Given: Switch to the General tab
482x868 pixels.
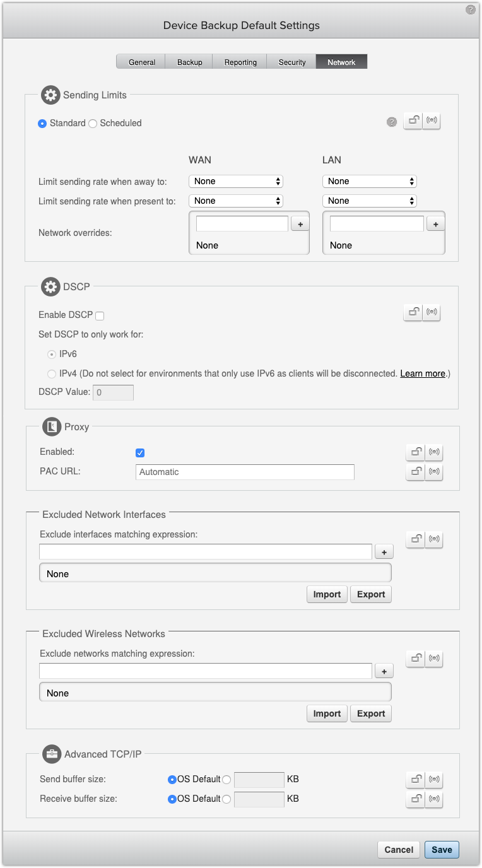Looking at the screenshot, I should pos(140,61).
